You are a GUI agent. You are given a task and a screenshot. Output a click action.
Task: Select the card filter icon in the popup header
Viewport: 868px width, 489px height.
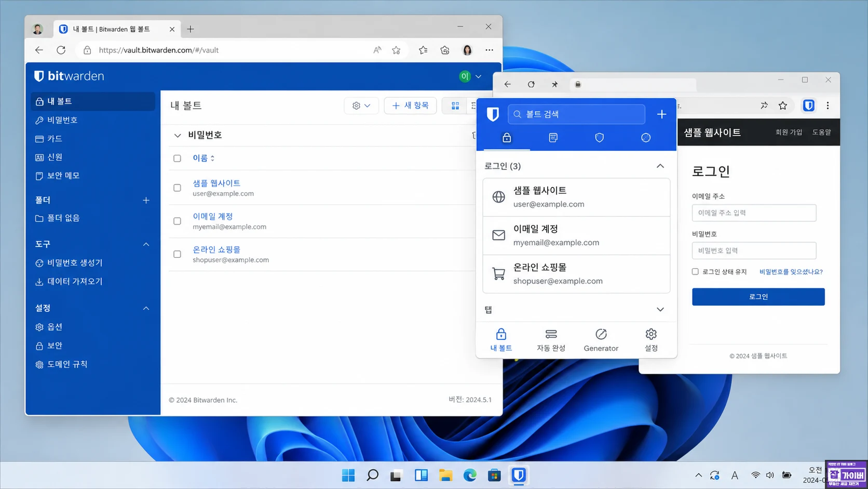tap(553, 138)
